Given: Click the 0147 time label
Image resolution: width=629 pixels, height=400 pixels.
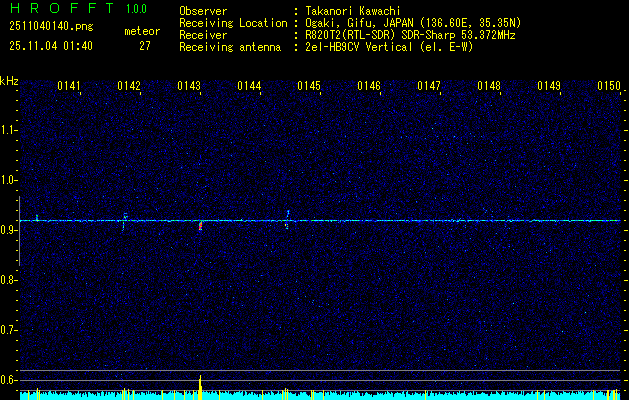Looking at the screenshot, I should (429, 86).
